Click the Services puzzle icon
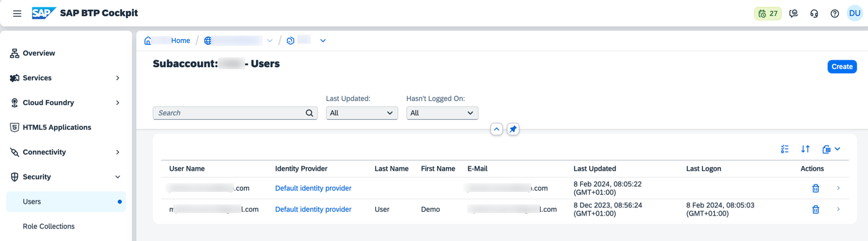This screenshot has height=241, width=868. (14, 78)
